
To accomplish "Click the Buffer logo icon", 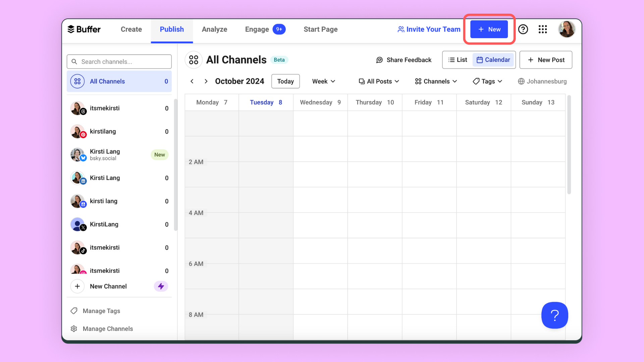I will pos(71,29).
